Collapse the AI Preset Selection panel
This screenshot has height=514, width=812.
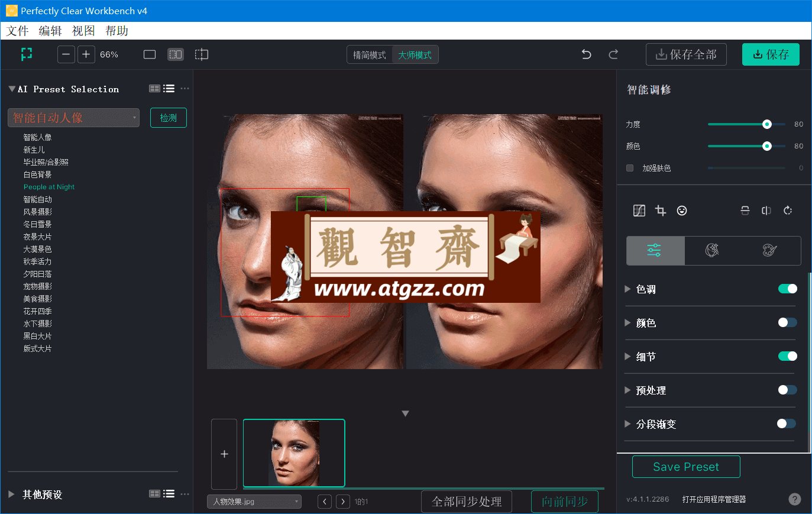point(12,89)
